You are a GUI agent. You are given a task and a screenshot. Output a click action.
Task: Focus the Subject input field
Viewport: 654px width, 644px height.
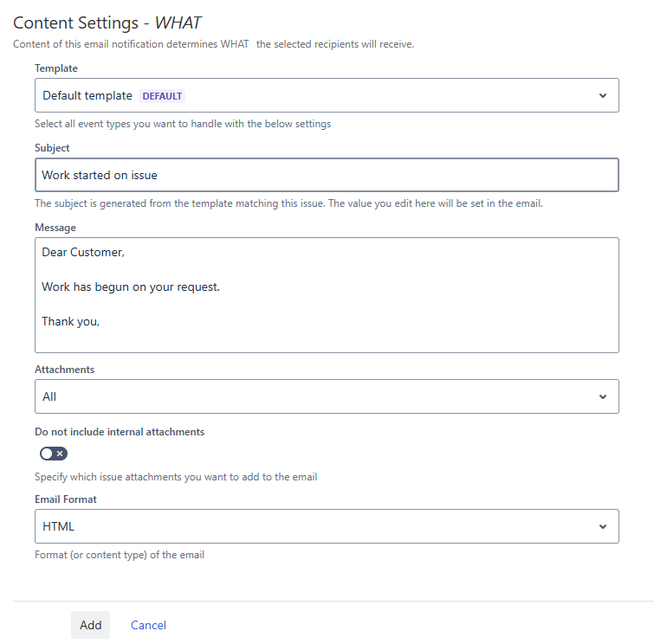pos(327,175)
